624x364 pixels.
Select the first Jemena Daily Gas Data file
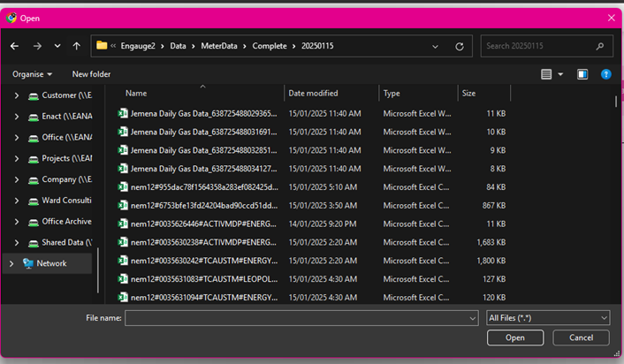pos(203,113)
